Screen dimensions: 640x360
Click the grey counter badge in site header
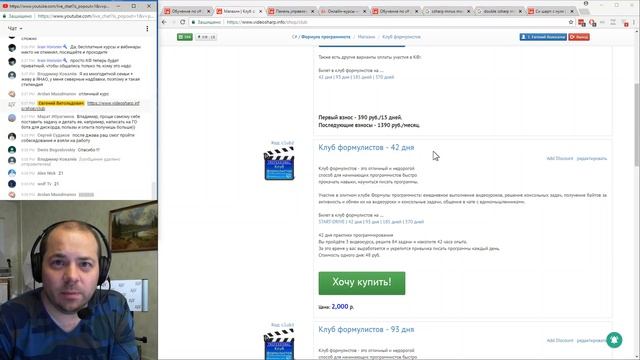pos(206,37)
